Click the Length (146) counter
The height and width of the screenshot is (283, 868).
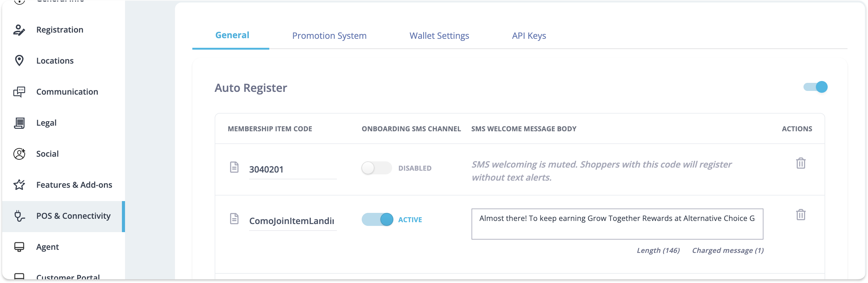tap(658, 250)
